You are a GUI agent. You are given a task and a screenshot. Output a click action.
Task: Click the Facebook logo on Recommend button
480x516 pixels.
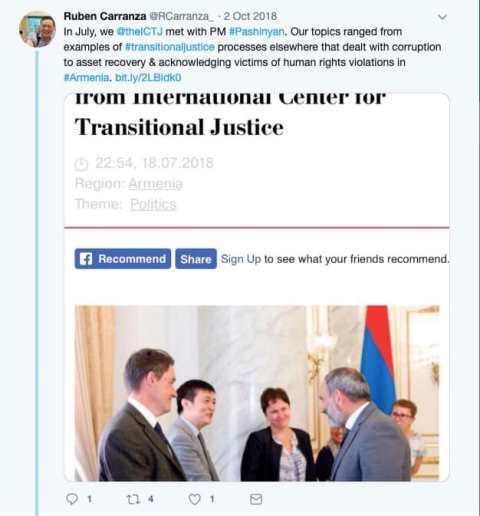86,259
